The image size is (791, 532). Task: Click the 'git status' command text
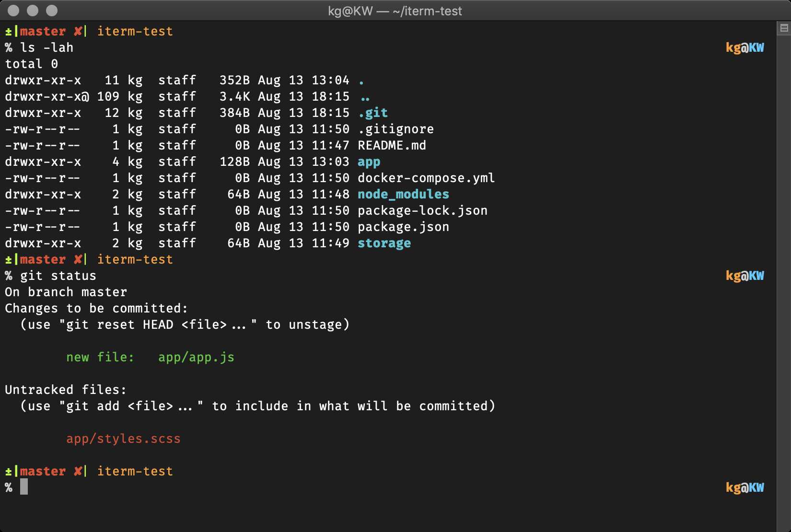[x=58, y=276]
